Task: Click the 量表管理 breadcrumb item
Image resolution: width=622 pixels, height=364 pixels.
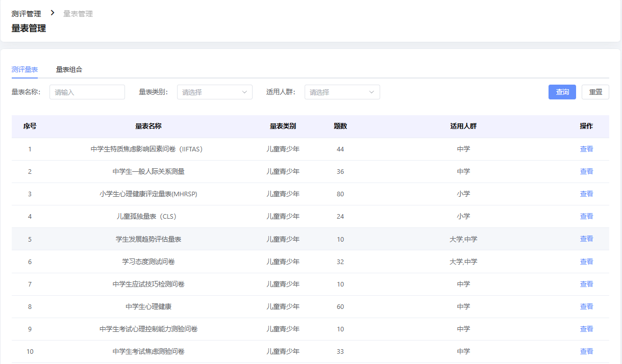Action: tap(78, 14)
